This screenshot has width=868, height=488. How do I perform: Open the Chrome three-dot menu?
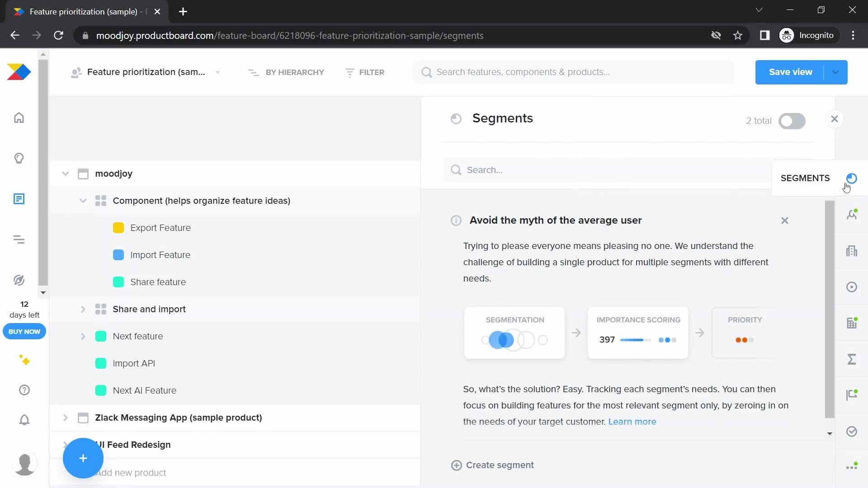coord(853,35)
